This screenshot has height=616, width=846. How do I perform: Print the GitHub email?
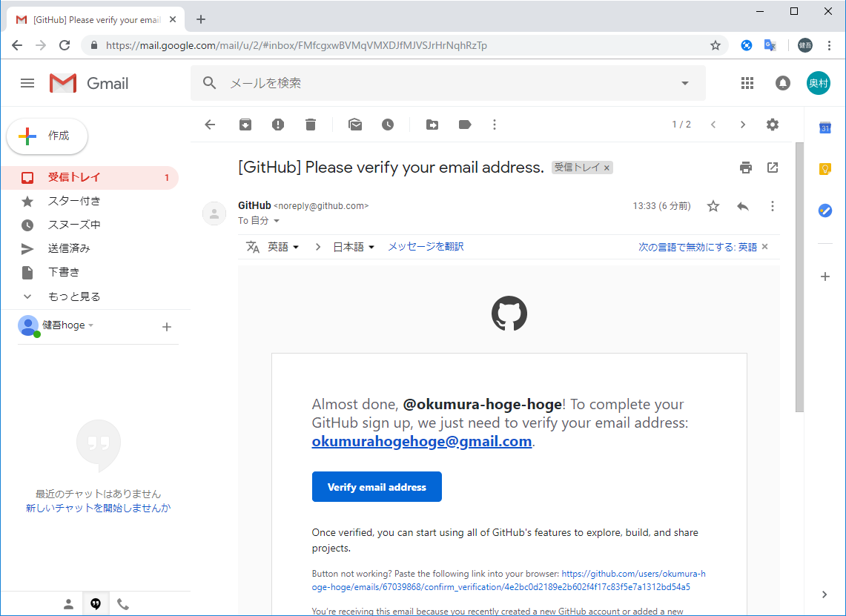tap(745, 168)
